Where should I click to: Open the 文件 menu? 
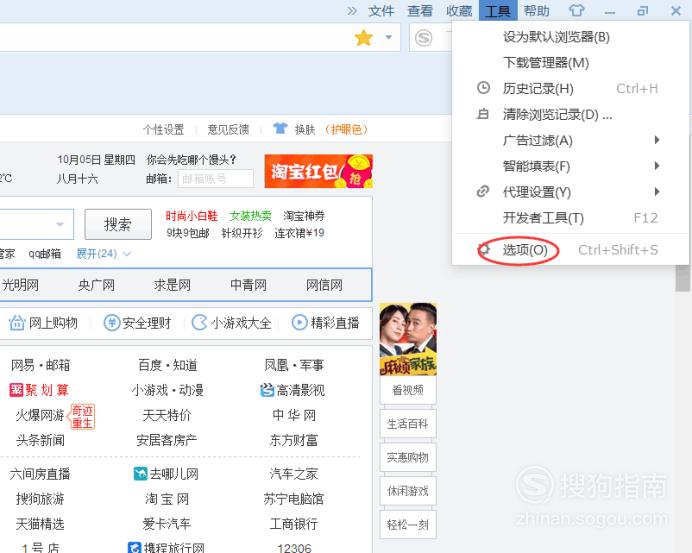tap(381, 11)
